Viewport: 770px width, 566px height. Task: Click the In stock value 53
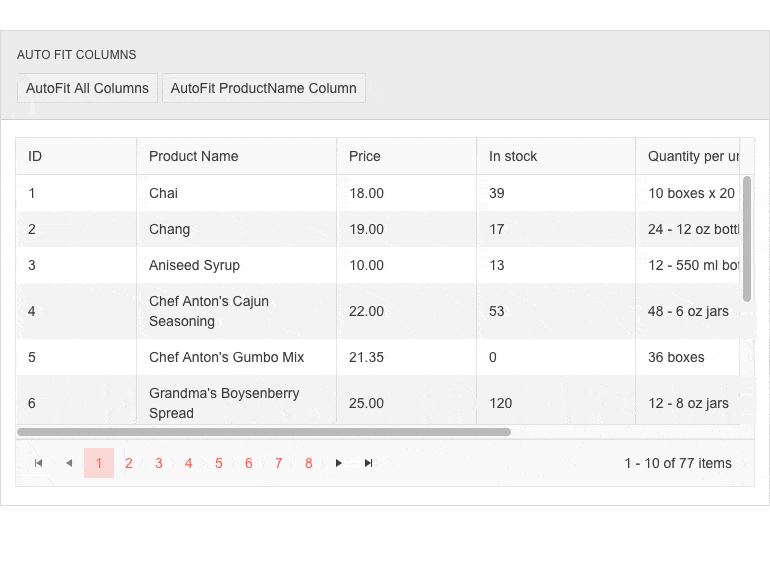[556, 311]
